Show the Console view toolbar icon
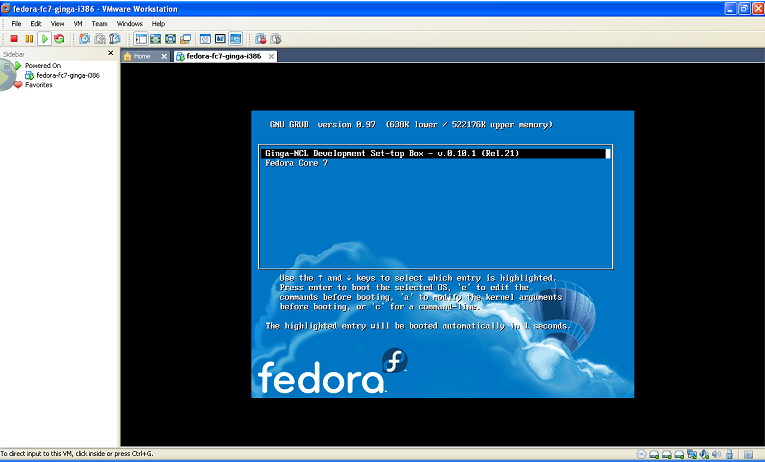Image resolution: width=765 pixels, height=462 pixels. 220,39
